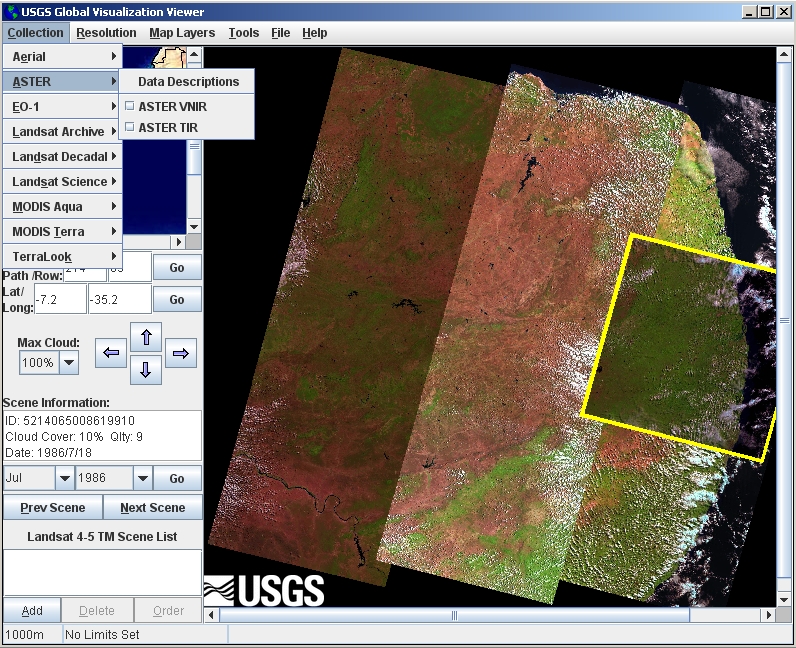Open the Max Cloud percentage dropdown
This screenshot has height=648, width=796.
pyautogui.click(x=69, y=363)
